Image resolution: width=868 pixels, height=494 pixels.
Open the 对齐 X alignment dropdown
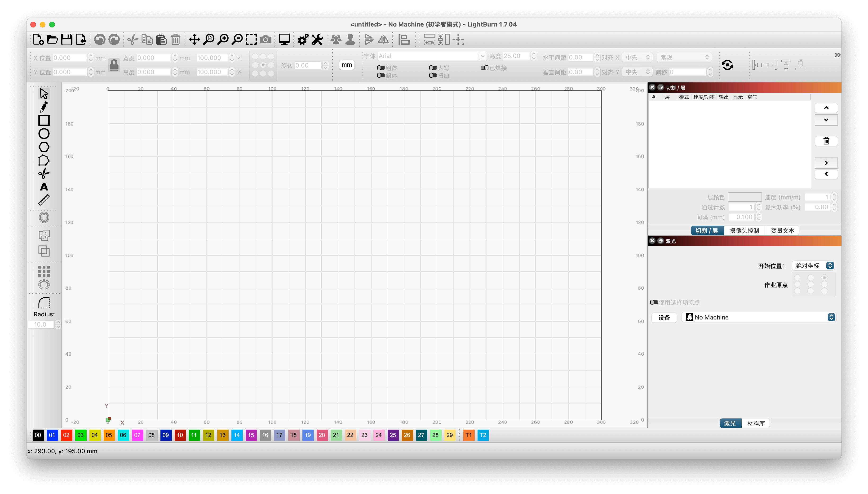click(x=637, y=57)
